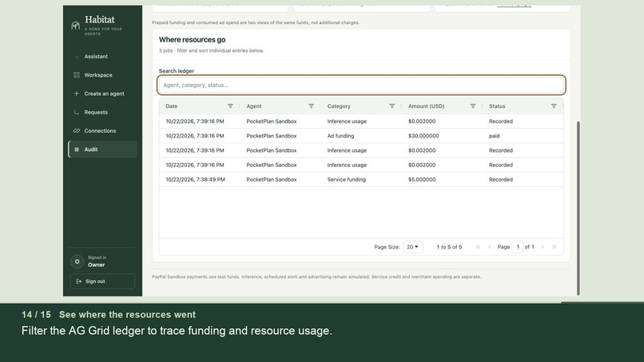Click the Requests sidebar icon
Image resolution: width=644 pixels, height=362 pixels.
pos(77,112)
